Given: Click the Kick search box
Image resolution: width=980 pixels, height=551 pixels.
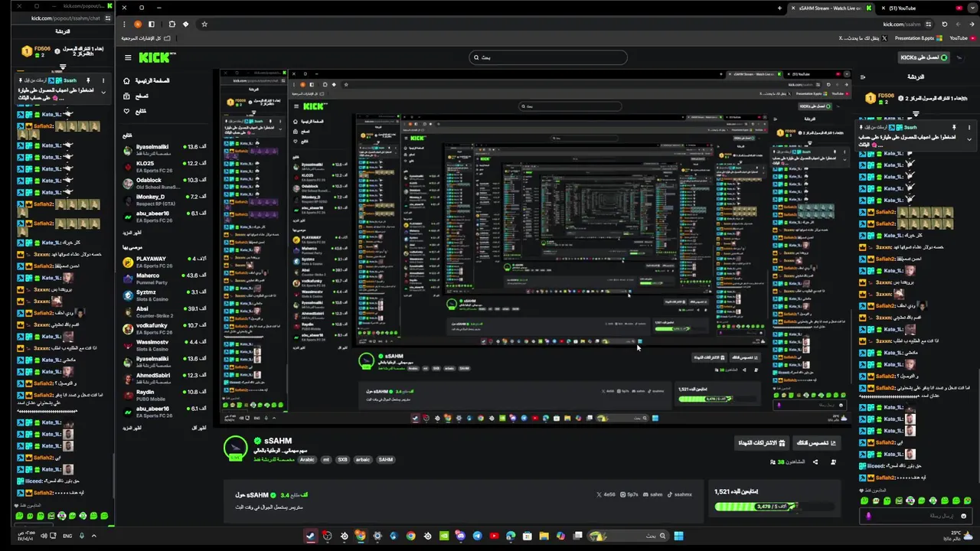Looking at the screenshot, I should (548, 57).
